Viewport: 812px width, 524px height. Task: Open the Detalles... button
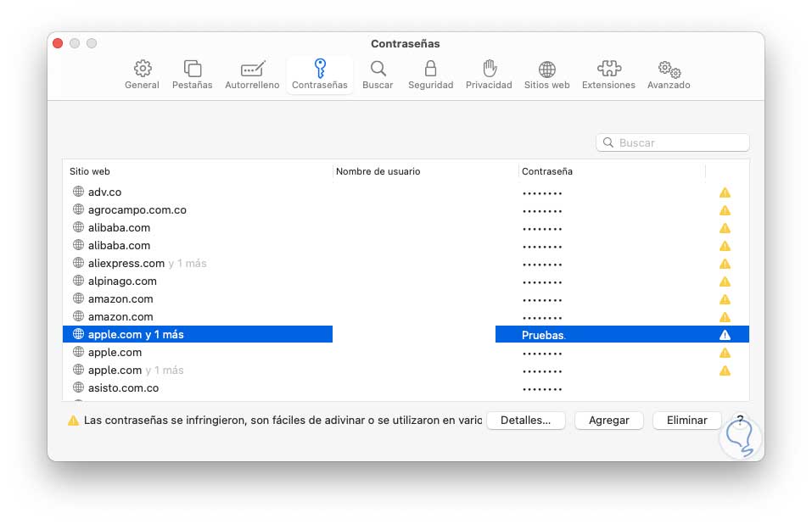[x=525, y=420]
